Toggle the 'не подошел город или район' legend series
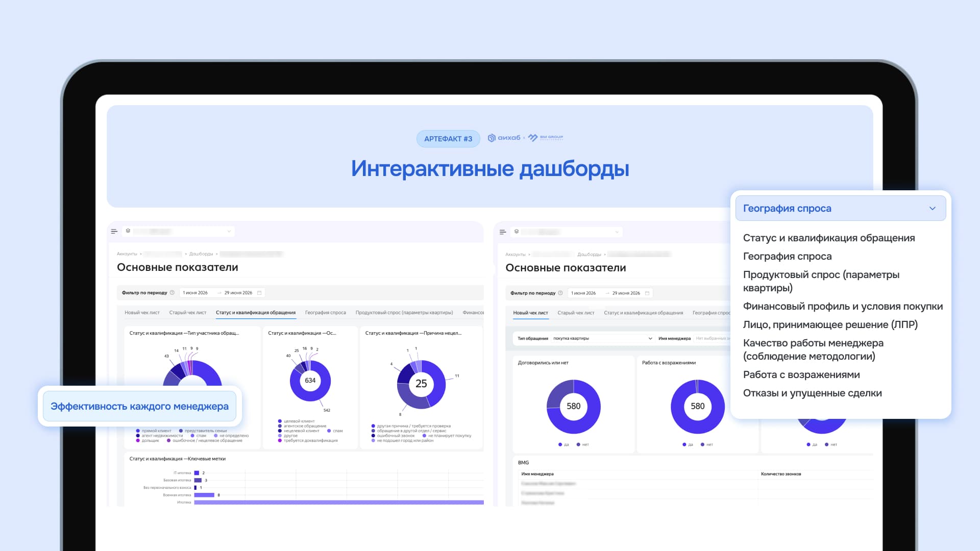The image size is (980, 551). [x=402, y=440]
